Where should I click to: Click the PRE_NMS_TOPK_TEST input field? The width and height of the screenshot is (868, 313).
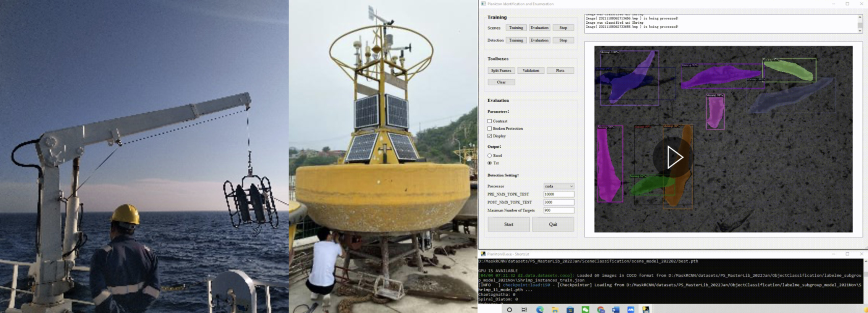pos(559,194)
